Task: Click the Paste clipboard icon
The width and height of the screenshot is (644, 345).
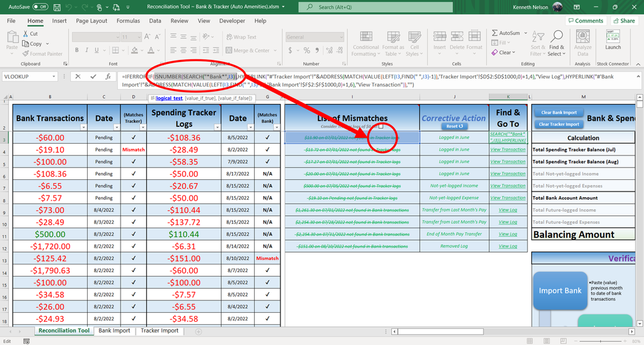Action: pos(12,37)
